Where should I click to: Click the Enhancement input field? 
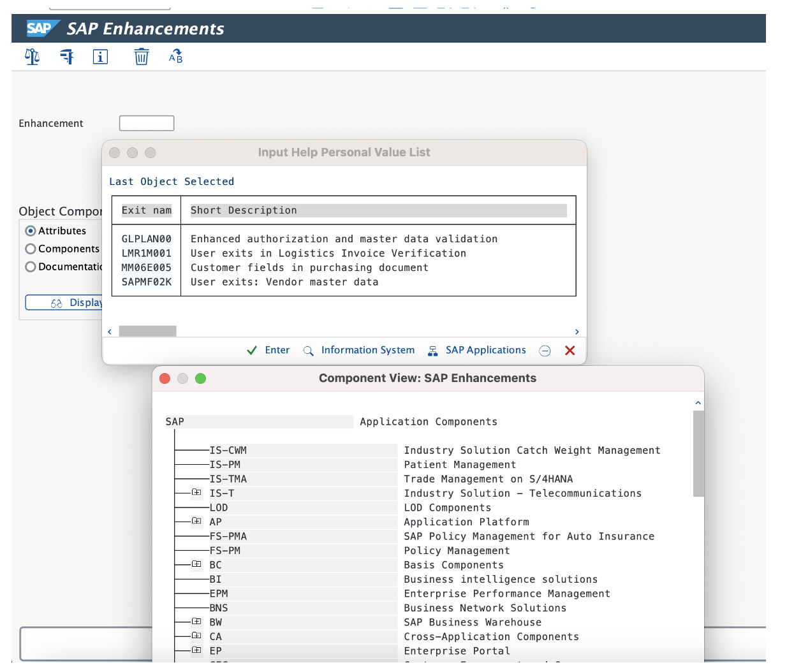click(147, 123)
